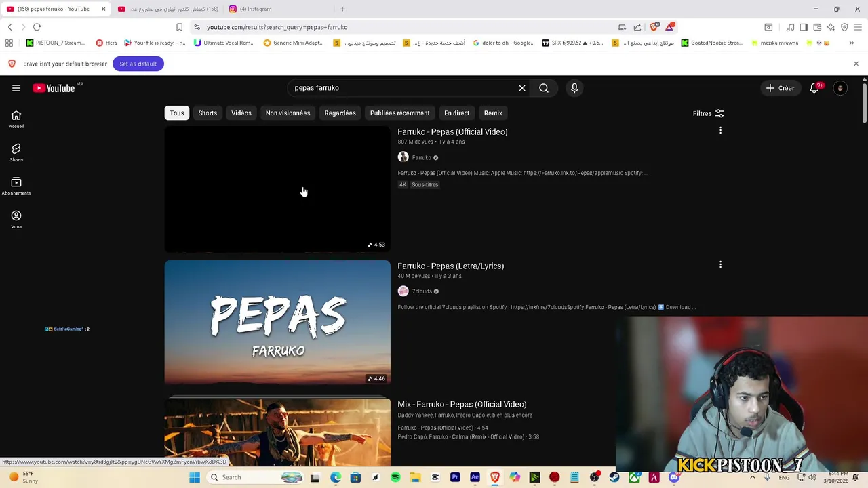
Task: Go to the YouTube home logo
Action: click(54, 88)
